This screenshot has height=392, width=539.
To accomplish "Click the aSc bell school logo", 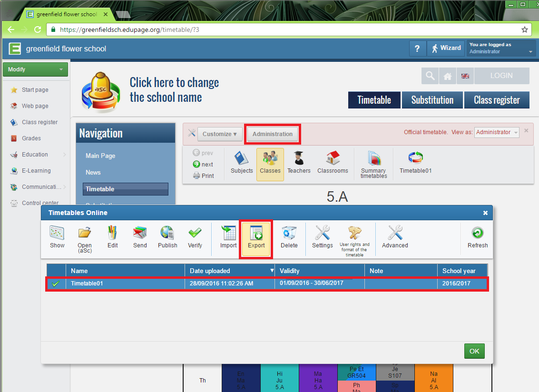I will [101, 92].
